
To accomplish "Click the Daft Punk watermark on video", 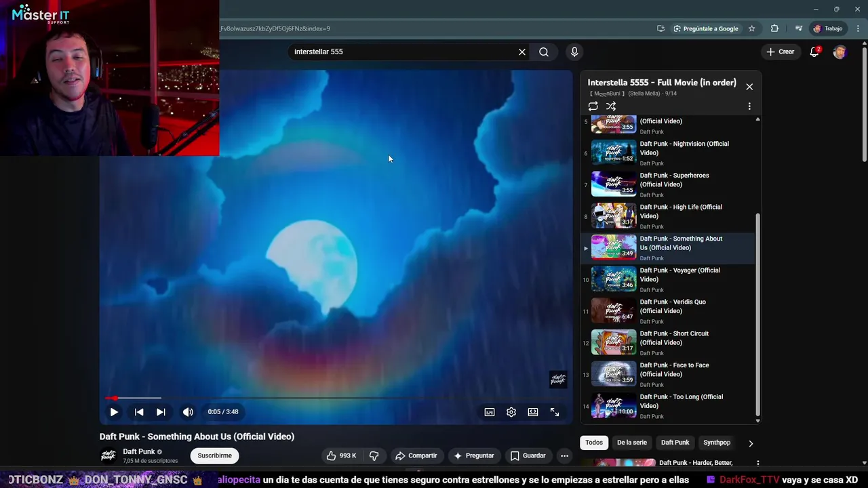I will pyautogui.click(x=557, y=380).
